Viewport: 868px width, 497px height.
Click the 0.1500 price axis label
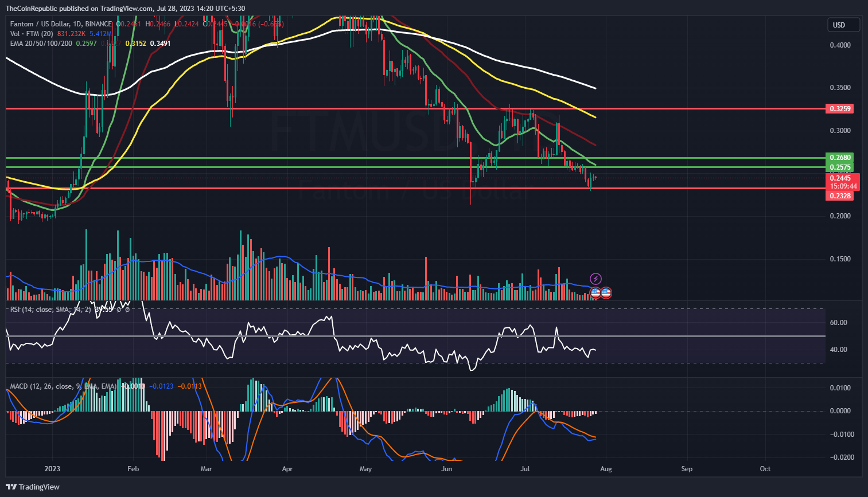point(840,259)
